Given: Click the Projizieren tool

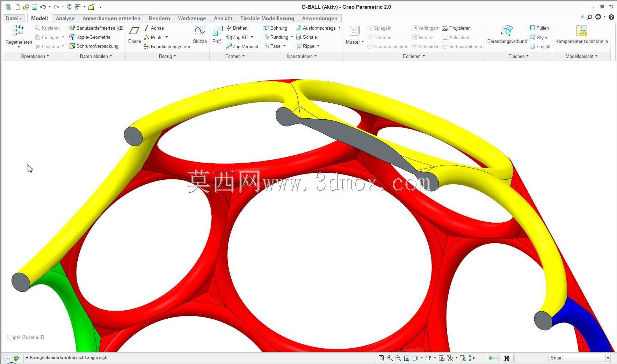Looking at the screenshot, I should pyautogui.click(x=456, y=28).
